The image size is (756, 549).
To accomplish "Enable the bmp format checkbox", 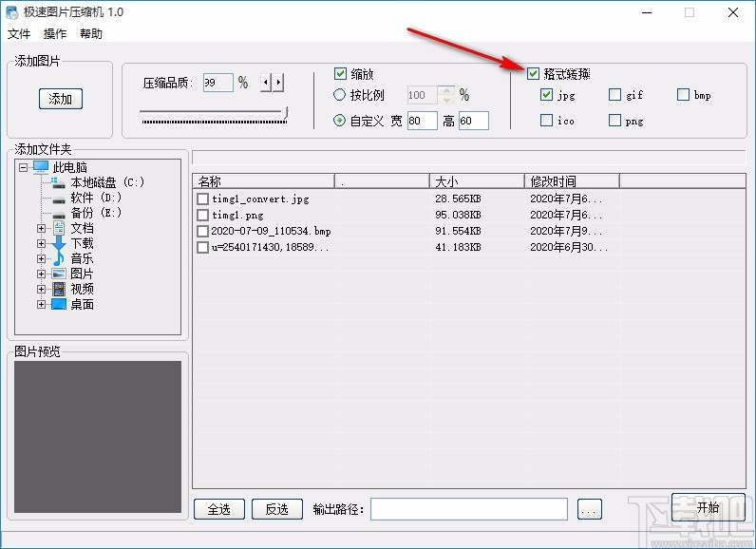I will (x=683, y=94).
